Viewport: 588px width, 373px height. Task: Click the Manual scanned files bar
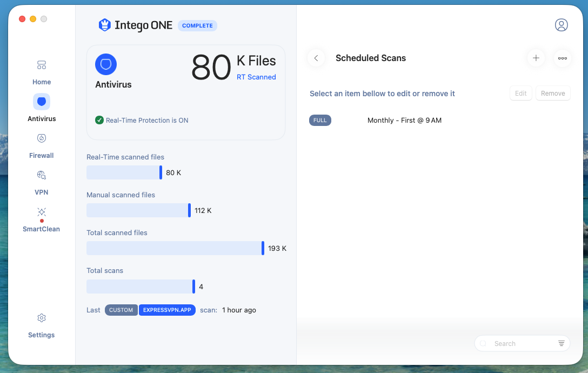[x=138, y=210]
